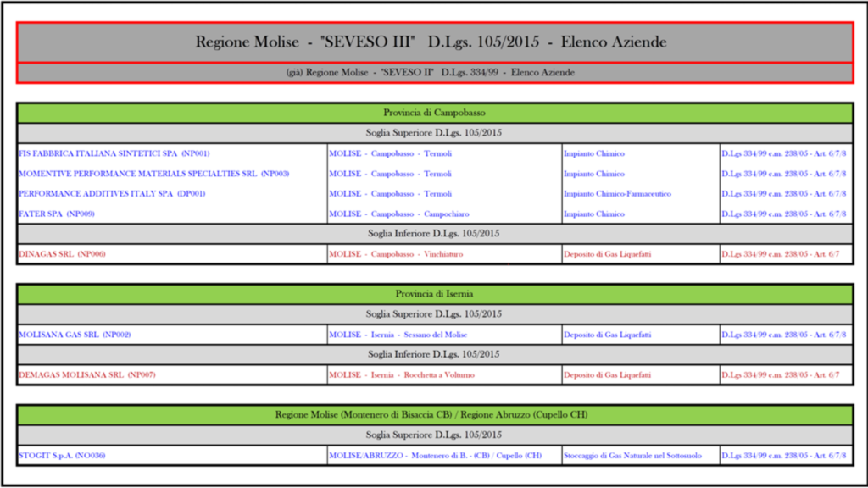Open the Art. 6/7/8 reference in the FIS FABBRICA row
This screenshot has height=488, width=868.
tap(784, 154)
